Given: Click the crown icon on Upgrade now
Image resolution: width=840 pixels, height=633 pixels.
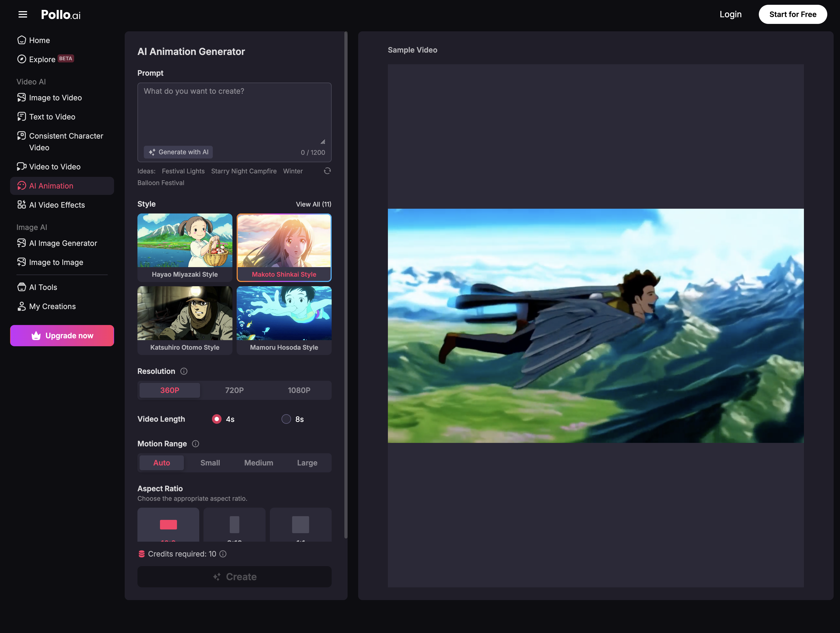Looking at the screenshot, I should pos(36,336).
